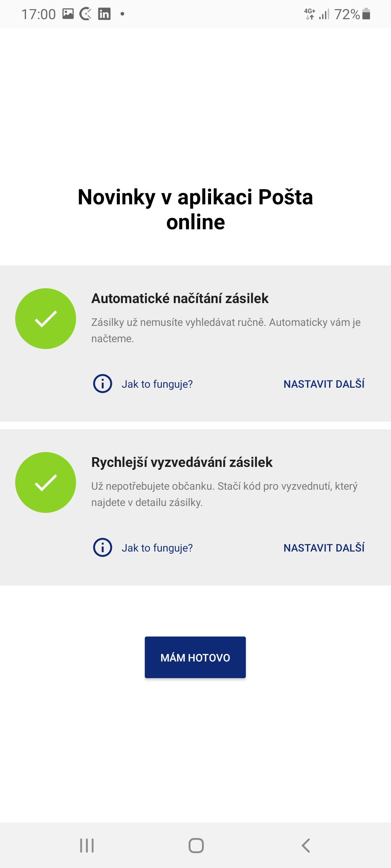Open recent apps navigation button
The width and height of the screenshot is (391, 868).
click(87, 846)
